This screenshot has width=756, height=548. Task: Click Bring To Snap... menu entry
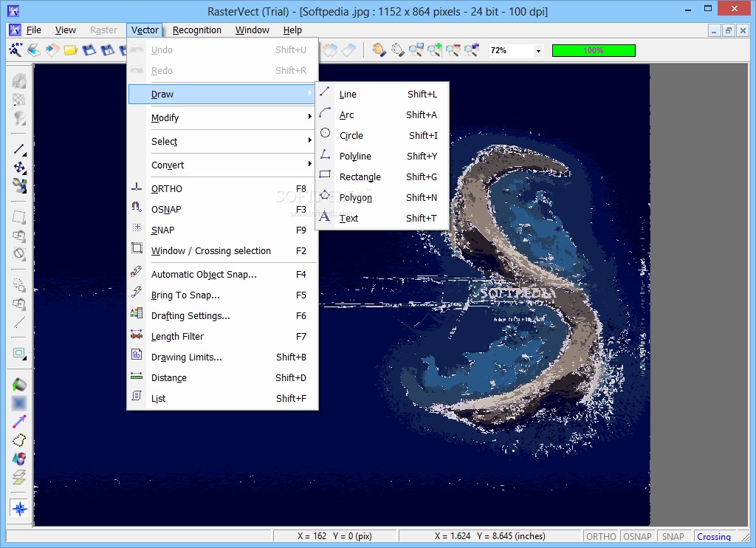click(223, 295)
